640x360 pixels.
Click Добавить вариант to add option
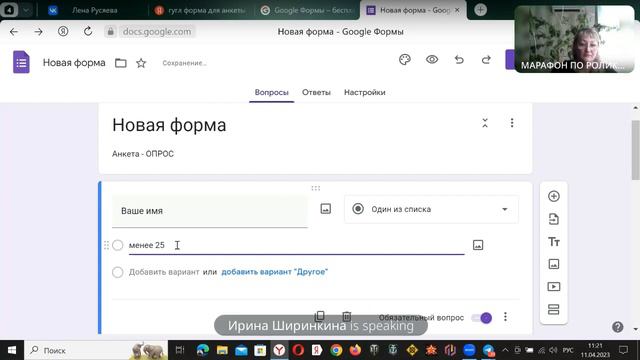pyautogui.click(x=164, y=272)
